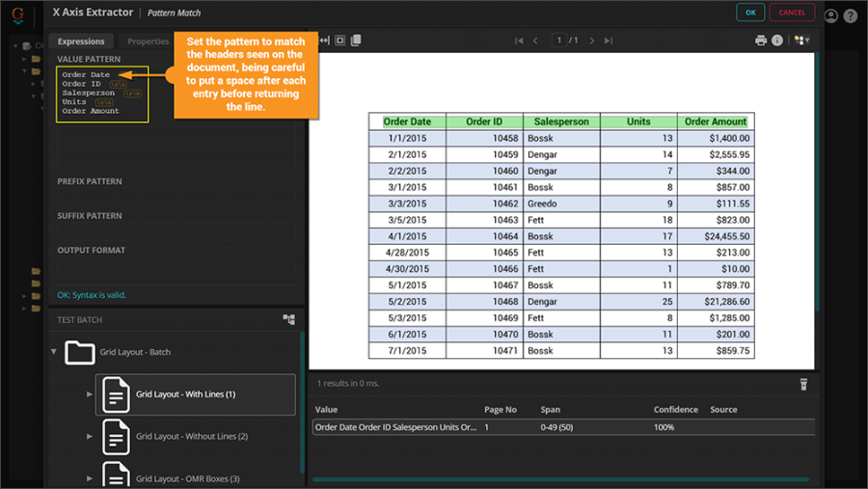Click the flashlight icon in results panel

(802, 384)
